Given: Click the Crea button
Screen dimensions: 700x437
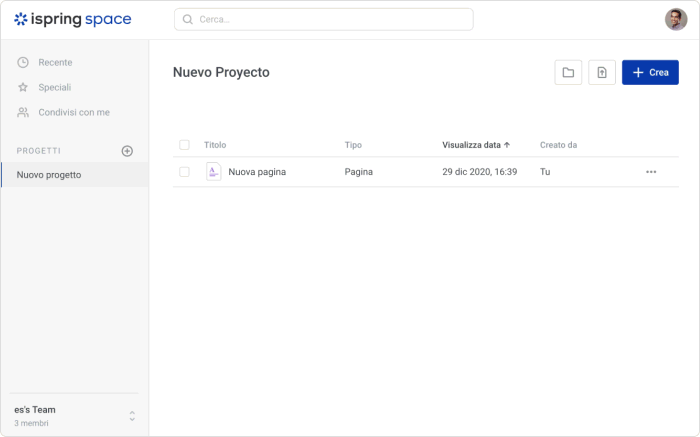Looking at the screenshot, I should 650,72.
